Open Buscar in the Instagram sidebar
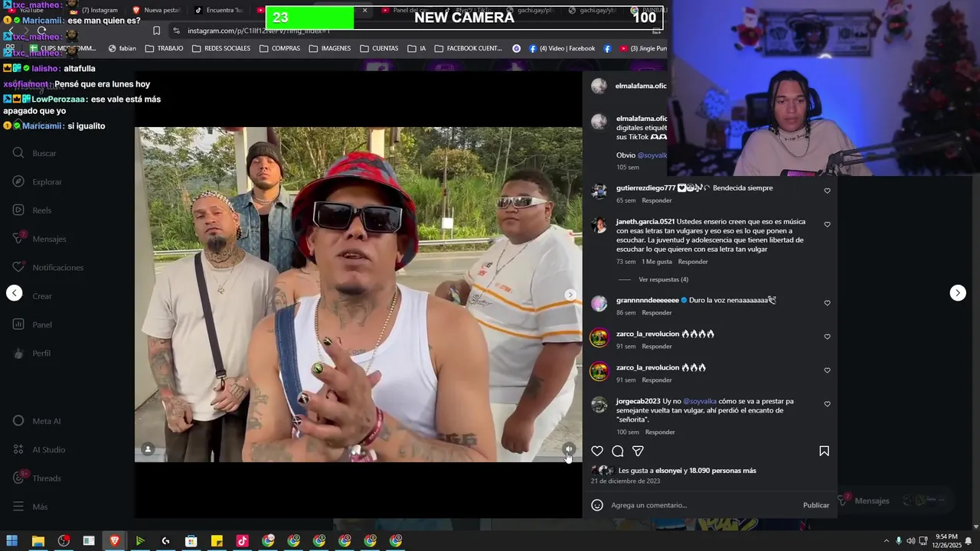The width and height of the screenshot is (980, 551). point(37,153)
